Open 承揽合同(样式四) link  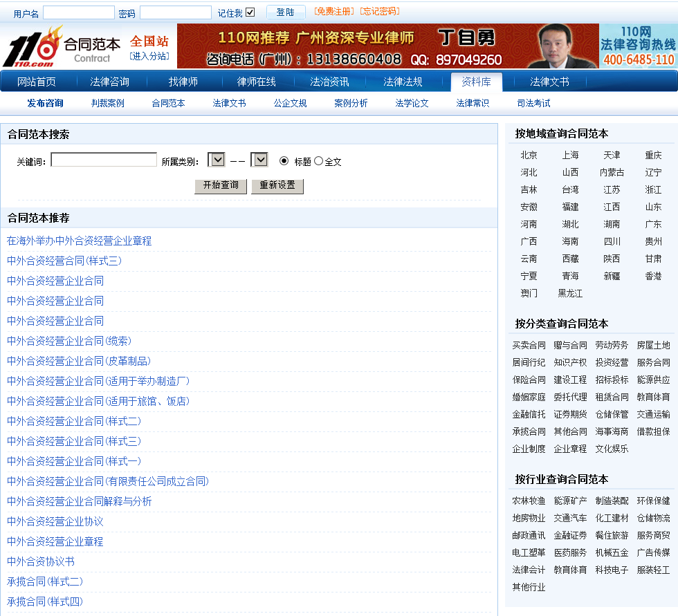click(x=44, y=601)
